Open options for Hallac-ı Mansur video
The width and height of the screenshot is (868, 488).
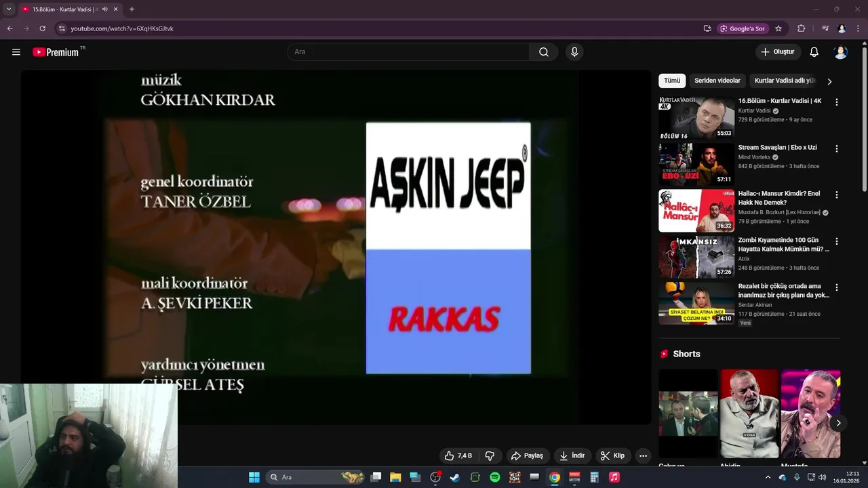click(836, 195)
